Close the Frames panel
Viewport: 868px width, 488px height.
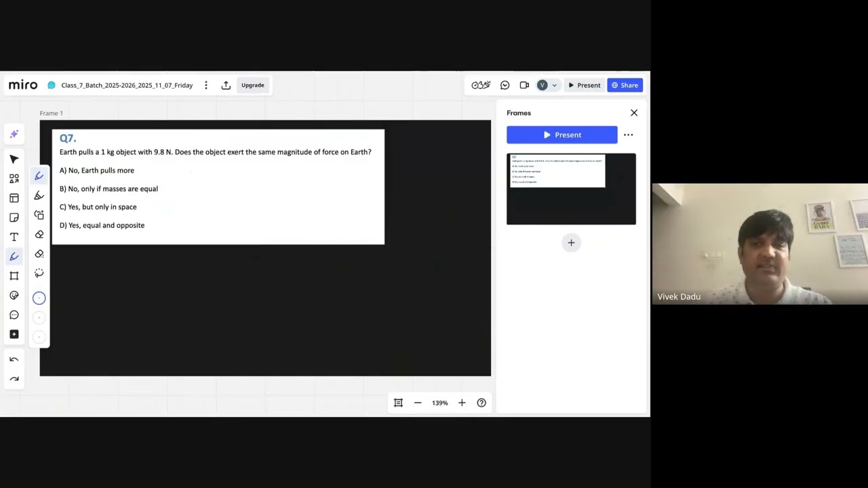click(x=634, y=113)
